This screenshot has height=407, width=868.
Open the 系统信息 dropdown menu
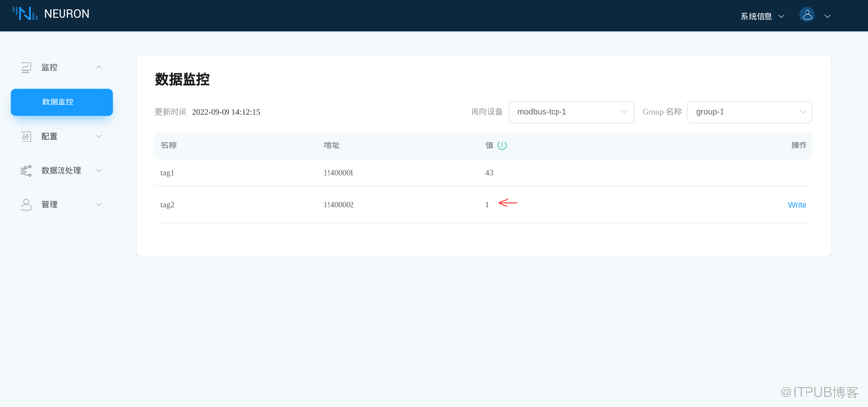[762, 16]
